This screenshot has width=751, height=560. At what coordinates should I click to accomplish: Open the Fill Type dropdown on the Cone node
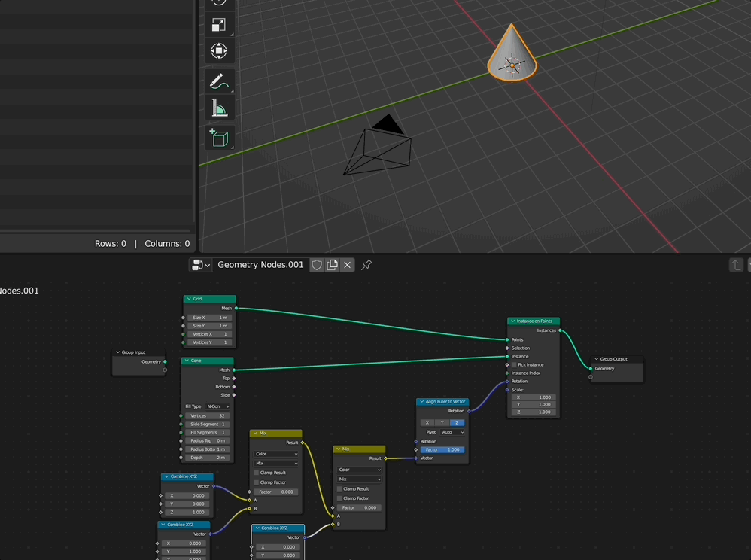click(217, 406)
